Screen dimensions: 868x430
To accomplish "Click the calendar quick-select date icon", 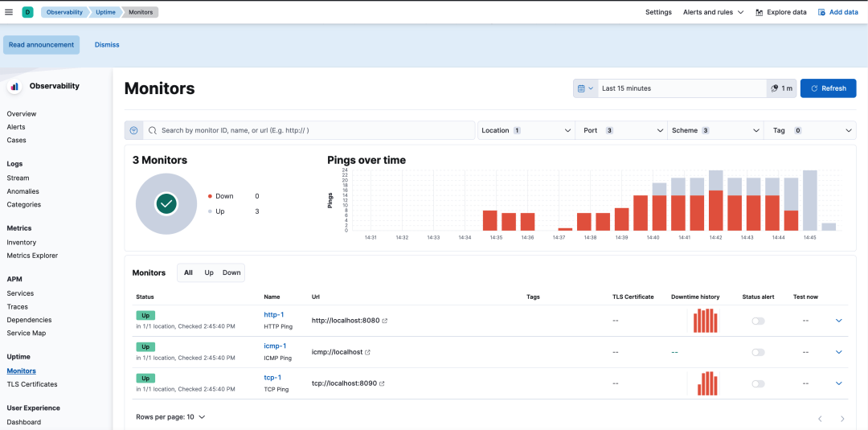I will pyautogui.click(x=586, y=88).
